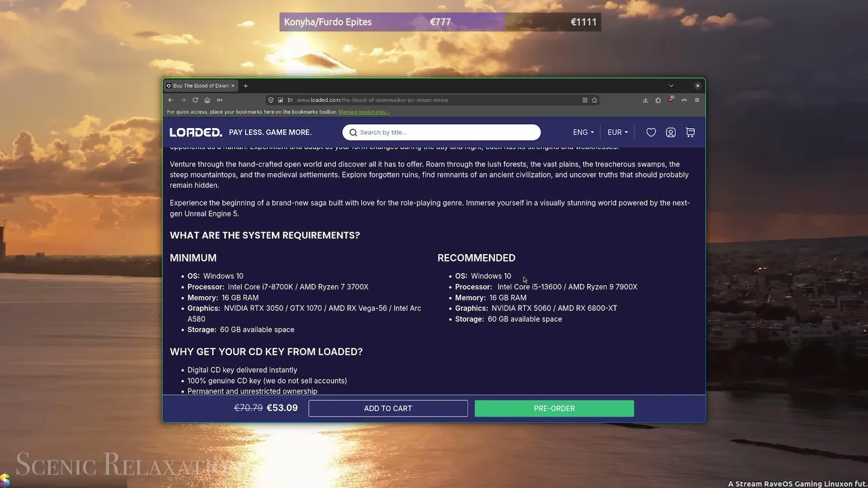Click the red extension icon with badge

tap(671, 100)
